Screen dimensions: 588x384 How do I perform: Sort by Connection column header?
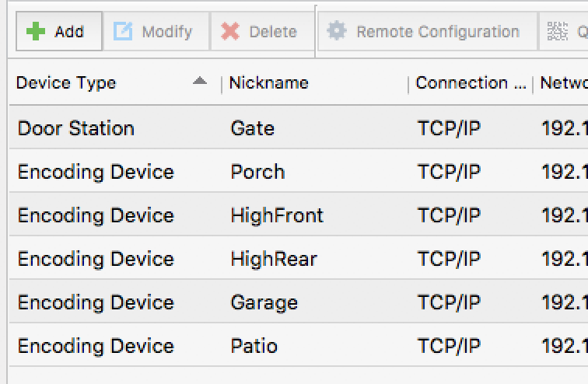point(470,83)
